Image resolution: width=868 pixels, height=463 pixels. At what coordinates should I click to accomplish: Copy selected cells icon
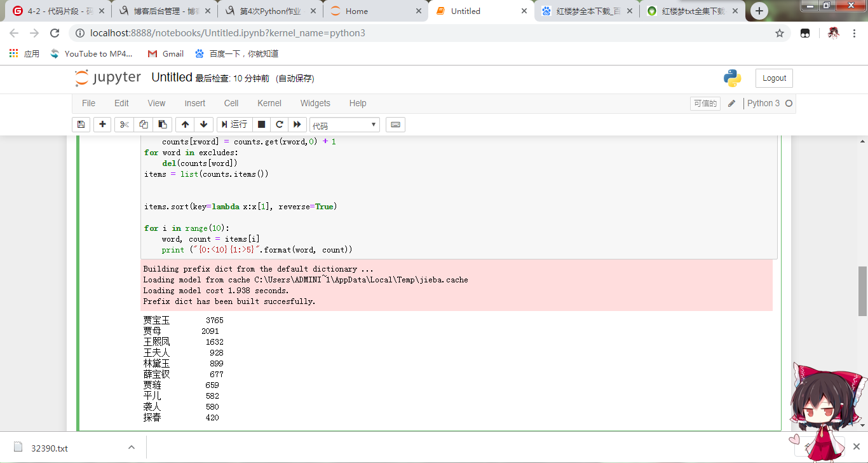(x=144, y=125)
